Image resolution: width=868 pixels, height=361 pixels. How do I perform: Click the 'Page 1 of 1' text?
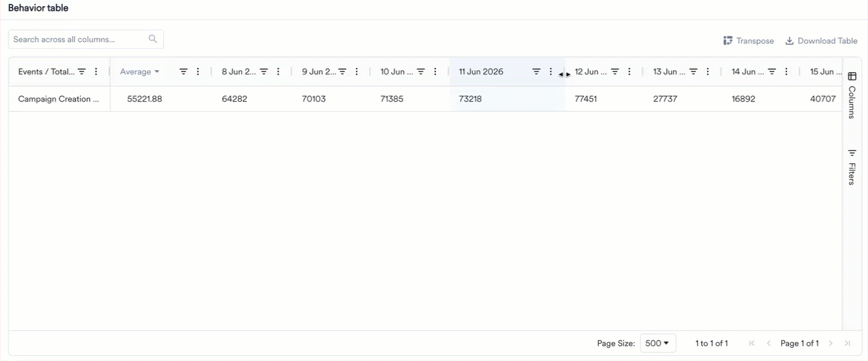pyautogui.click(x=799, y=343)
